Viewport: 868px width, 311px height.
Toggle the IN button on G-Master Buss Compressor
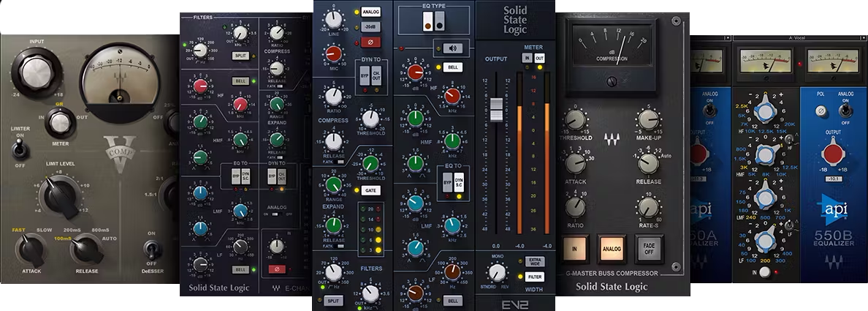574,249
